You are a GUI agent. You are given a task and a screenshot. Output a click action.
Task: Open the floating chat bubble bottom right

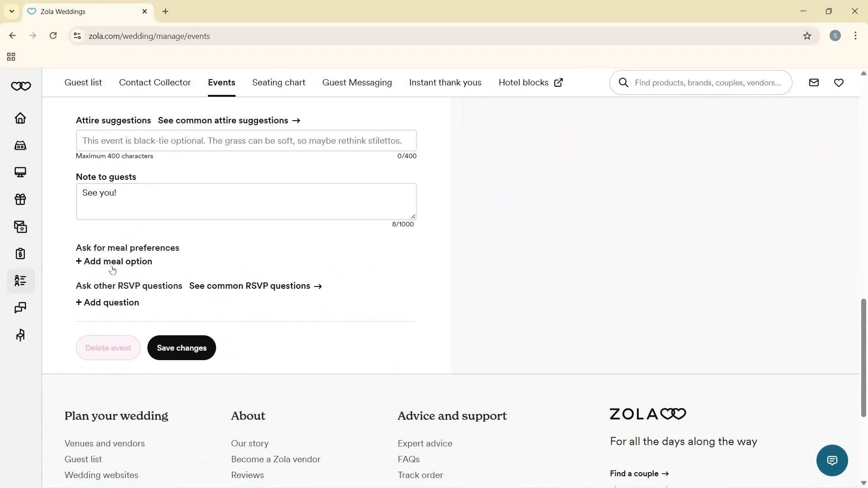pyautogui.click(x=832, y=460)
